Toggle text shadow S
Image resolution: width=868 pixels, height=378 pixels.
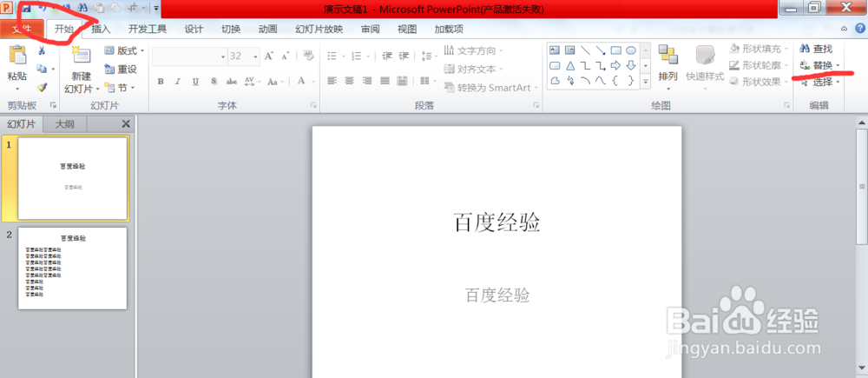click(x=214, y=82)
